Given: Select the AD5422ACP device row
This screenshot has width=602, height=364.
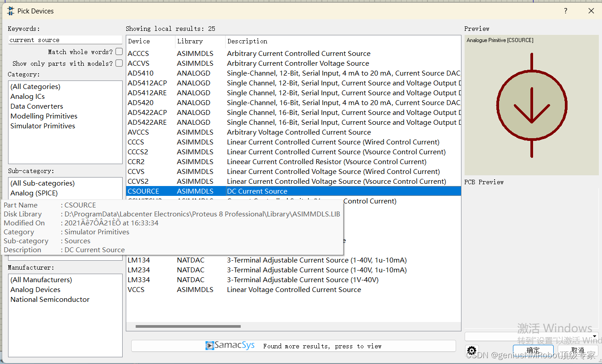Looking at the screenshot, I should (x=294, y=113).
